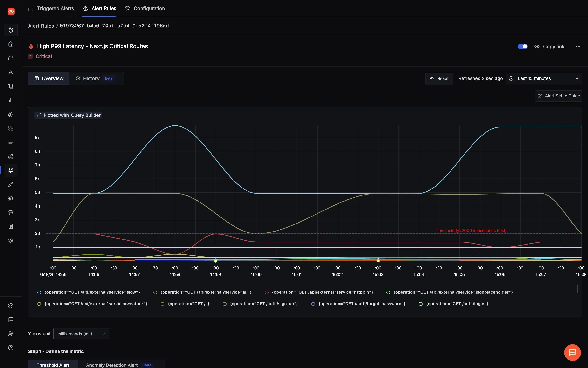Click the SigNoz eye logo
The image size is (588, 368).
11,11
